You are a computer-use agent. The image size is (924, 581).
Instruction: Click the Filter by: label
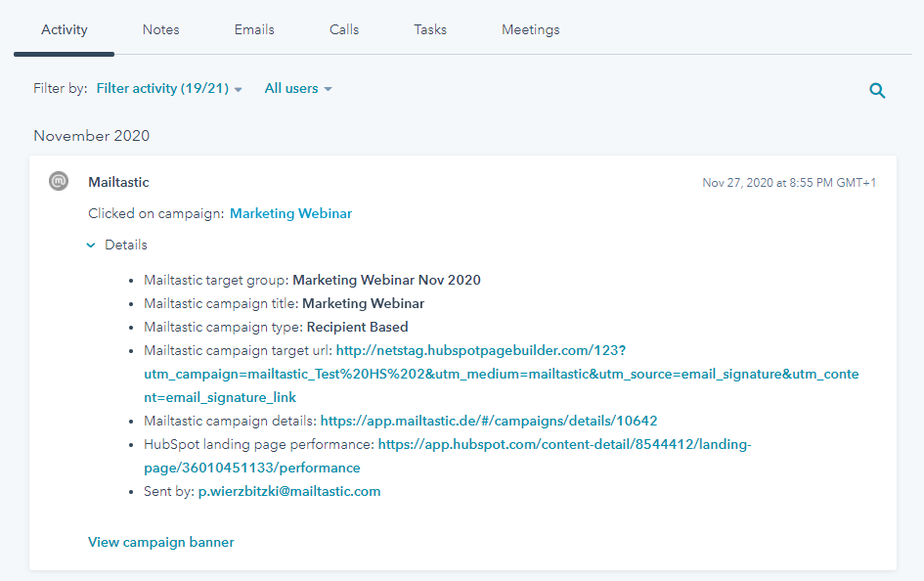click(x=60, y=88)
